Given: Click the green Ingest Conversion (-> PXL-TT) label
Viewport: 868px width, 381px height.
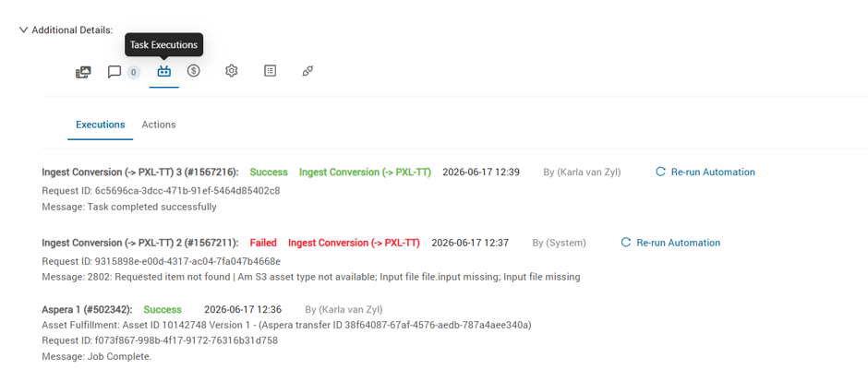Looking at the screenshot, I should pos(365,172).
